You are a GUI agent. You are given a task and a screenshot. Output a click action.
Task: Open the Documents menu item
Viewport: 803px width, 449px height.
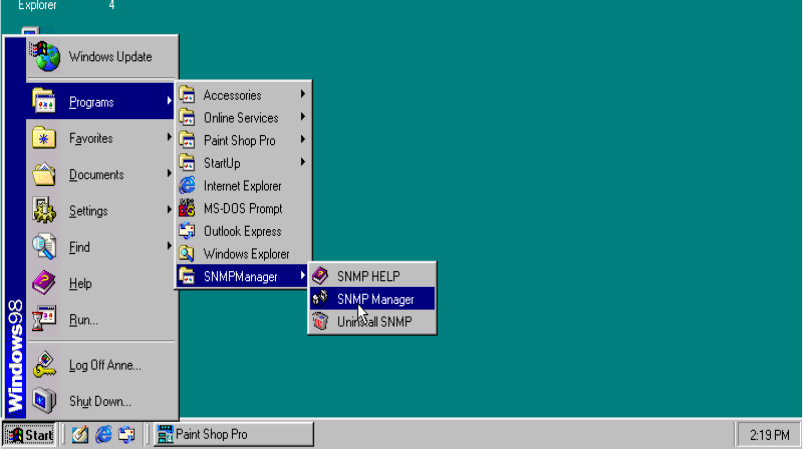click(x=101, y=174)
